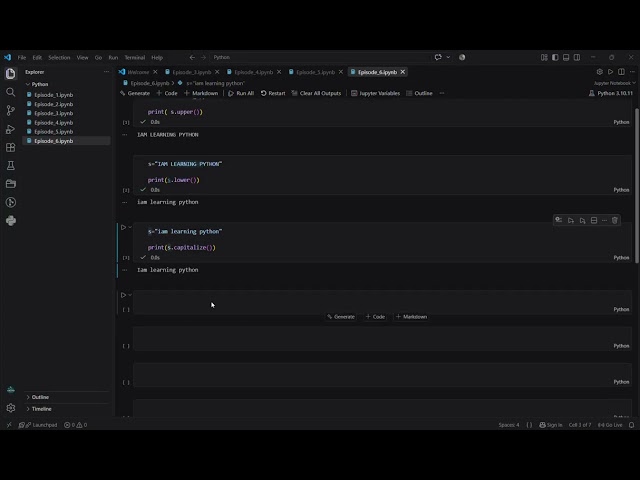This screenshot has width=640, height=480.
Task: Go forward with navigation arrow
Action: point(203,57)
